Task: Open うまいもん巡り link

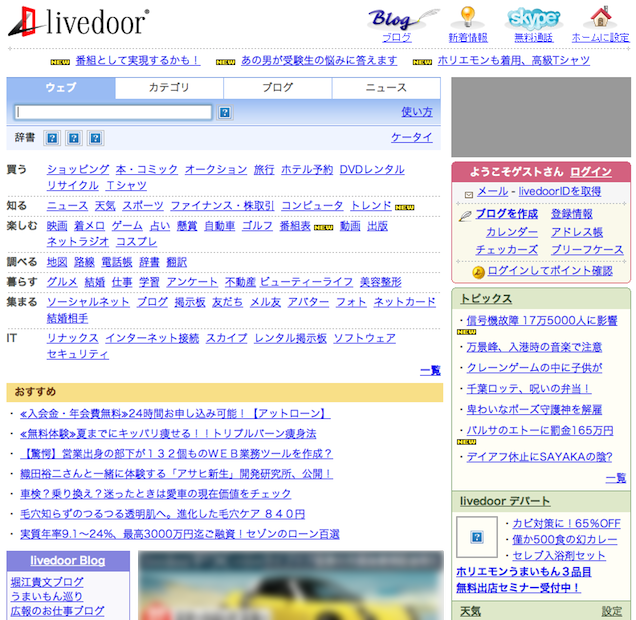Action: point(47,596)
